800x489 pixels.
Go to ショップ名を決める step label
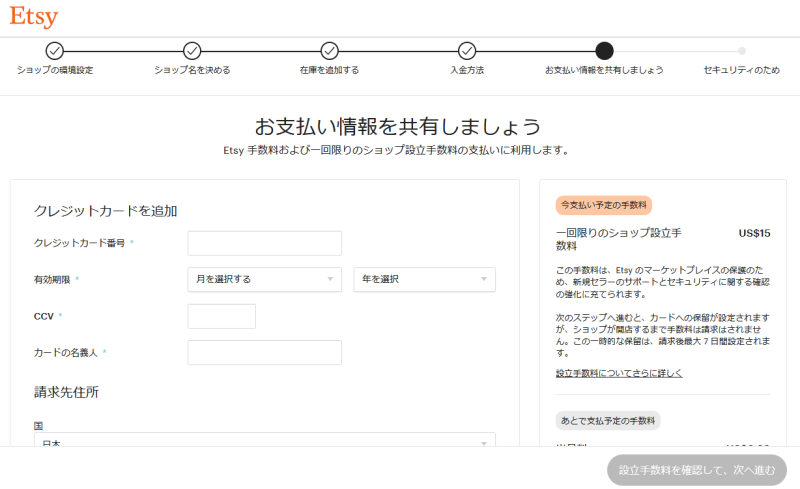coord(192,70)
